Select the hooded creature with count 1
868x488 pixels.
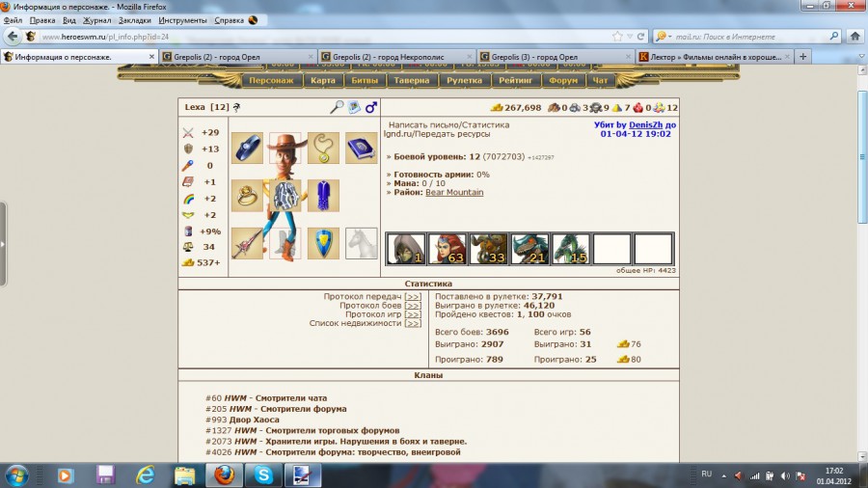point(406,249)
